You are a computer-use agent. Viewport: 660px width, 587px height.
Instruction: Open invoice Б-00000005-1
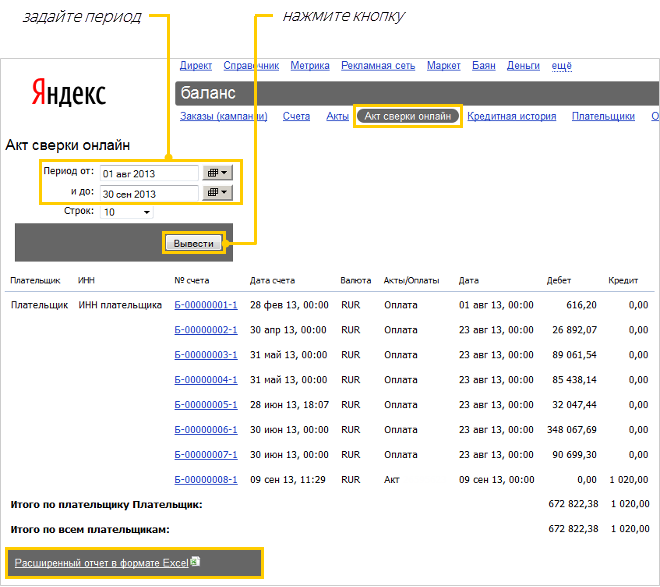click(206, 405)
